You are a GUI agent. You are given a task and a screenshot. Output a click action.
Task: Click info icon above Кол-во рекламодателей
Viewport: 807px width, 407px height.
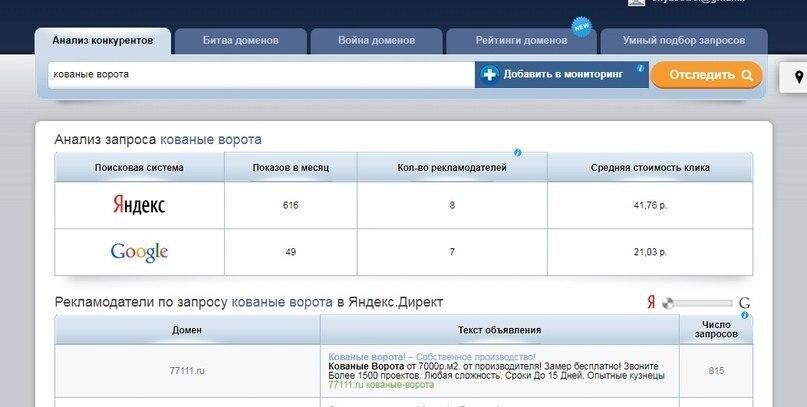coord(518,153)
